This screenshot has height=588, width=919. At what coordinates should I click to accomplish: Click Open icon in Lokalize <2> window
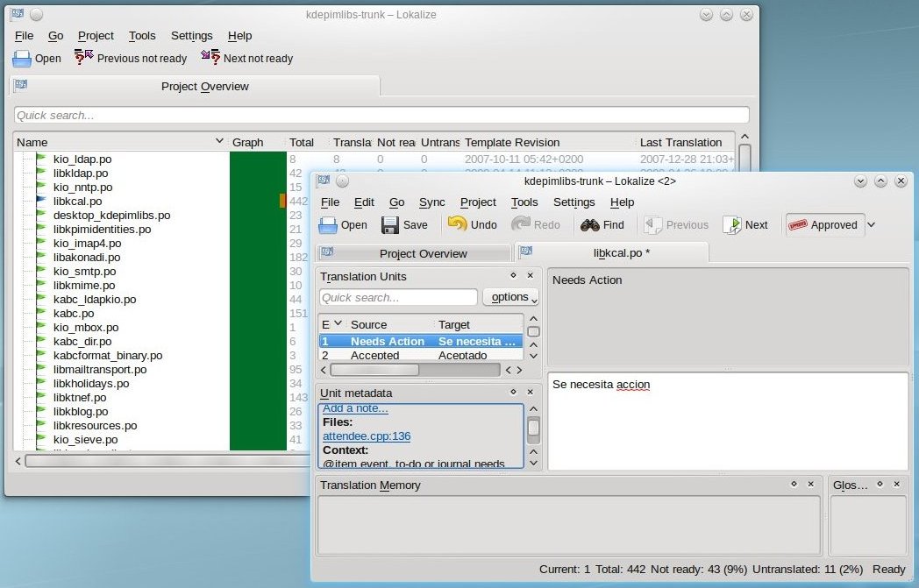(328, 225)
